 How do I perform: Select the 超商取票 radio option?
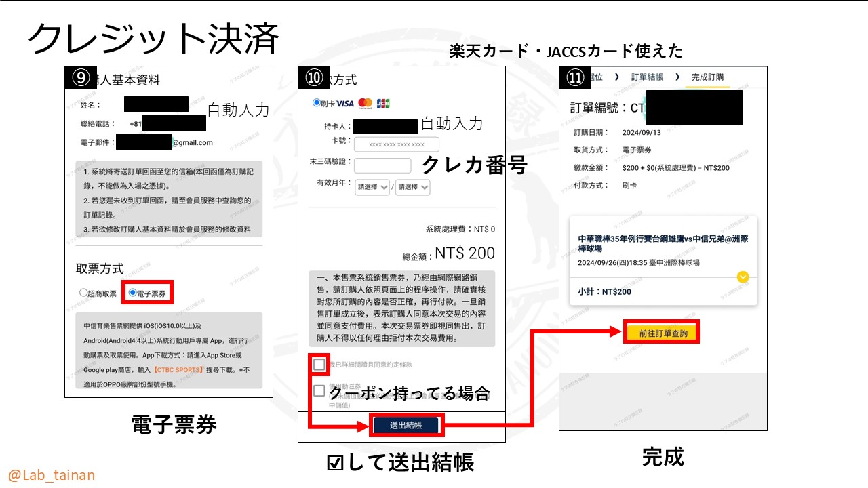pos(83,293)
